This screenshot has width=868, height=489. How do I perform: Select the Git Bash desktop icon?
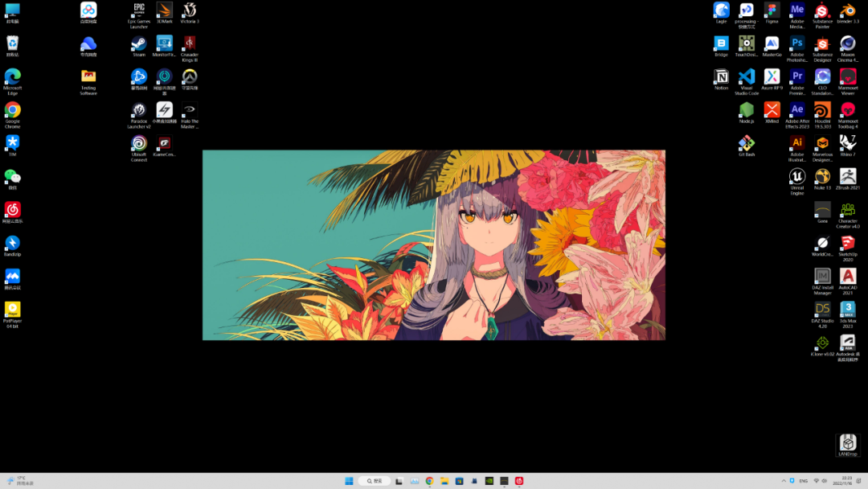tap(747, 146)
